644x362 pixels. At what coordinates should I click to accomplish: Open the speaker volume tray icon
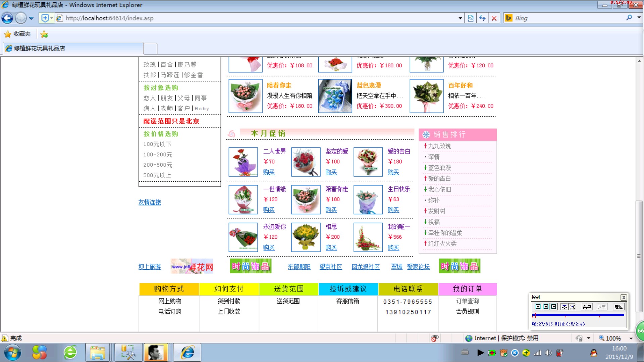pos(548,353)
